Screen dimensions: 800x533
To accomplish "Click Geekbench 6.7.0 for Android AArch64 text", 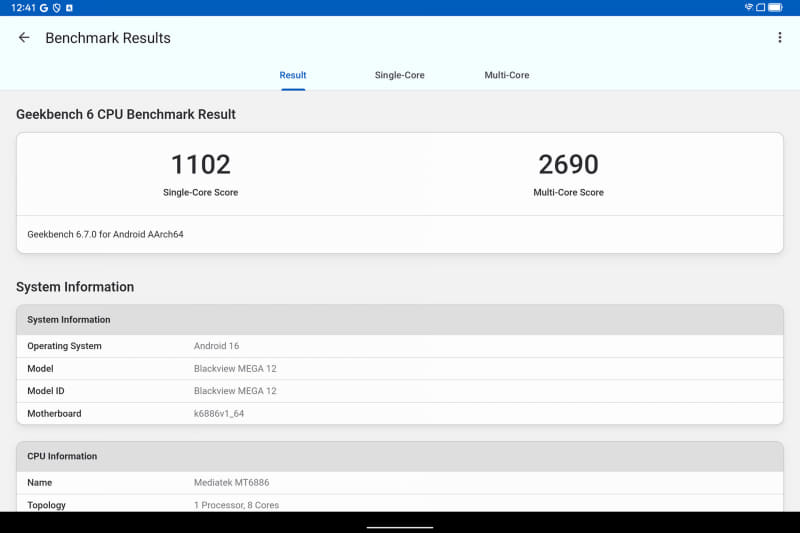I will [x=105, y=234].
